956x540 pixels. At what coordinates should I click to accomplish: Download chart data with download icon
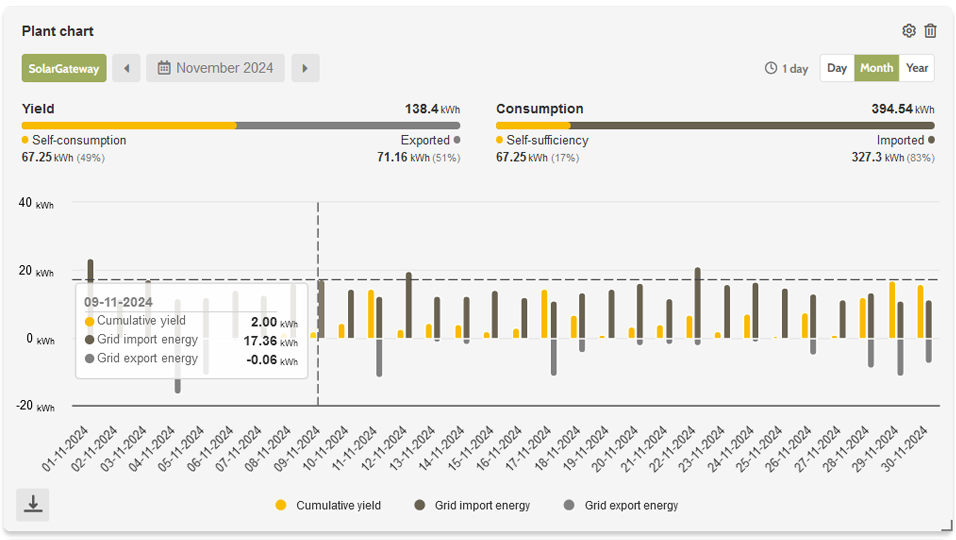[33, 504]
